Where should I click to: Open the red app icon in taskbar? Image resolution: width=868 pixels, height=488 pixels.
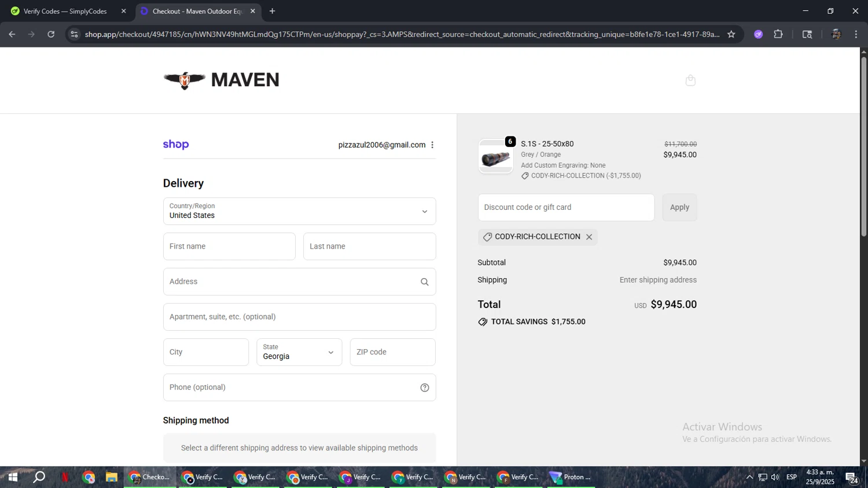[x=65, y=477]
